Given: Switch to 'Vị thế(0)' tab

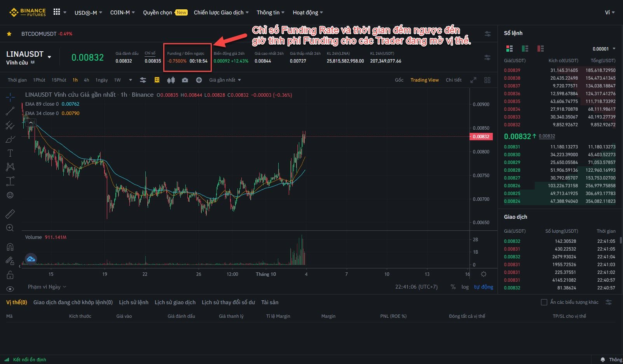Looking at the screenshot, I should coord(17,302).
